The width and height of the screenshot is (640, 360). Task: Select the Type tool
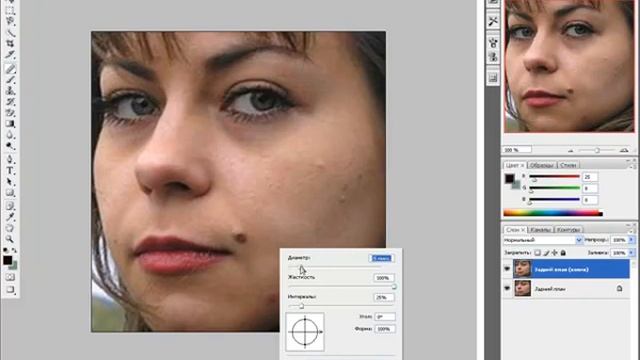(x=10, y=171)
